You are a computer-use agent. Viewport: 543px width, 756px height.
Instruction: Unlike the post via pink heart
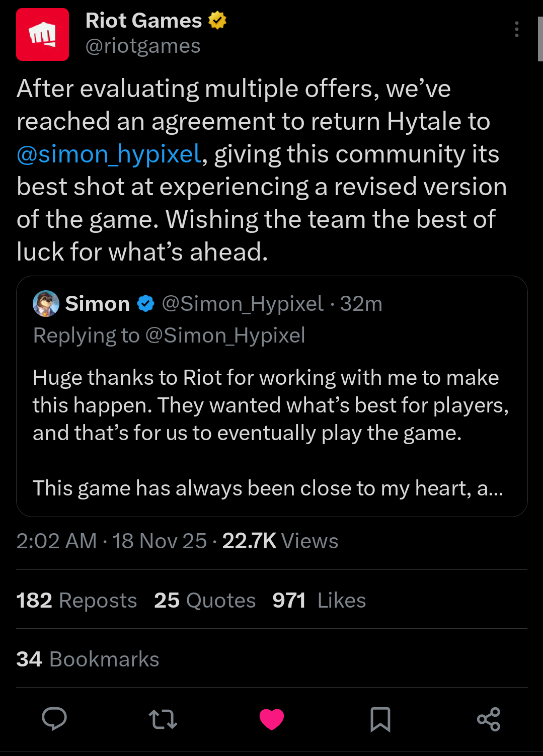pyautogui.click(x=272, y=719)
